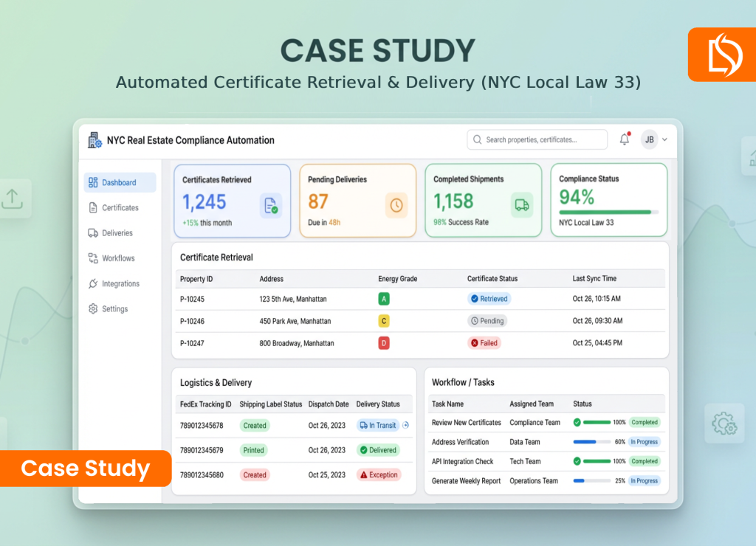This screenshot has height=546, width=756.
Task: Open Integrations in the sidebar
Action: click(x=120, y=284)
